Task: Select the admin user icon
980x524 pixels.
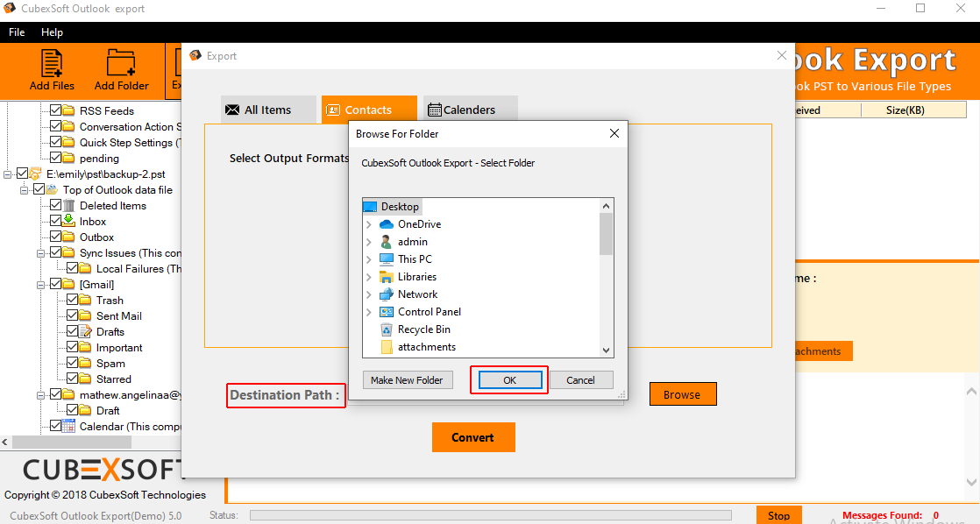Action: (x=387, y=242)
